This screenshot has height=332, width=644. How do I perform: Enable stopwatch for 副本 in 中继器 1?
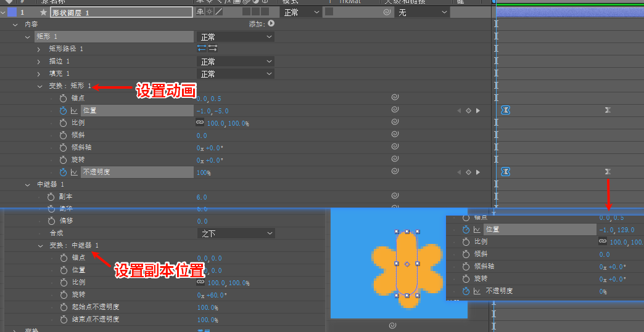coord(51,196)
